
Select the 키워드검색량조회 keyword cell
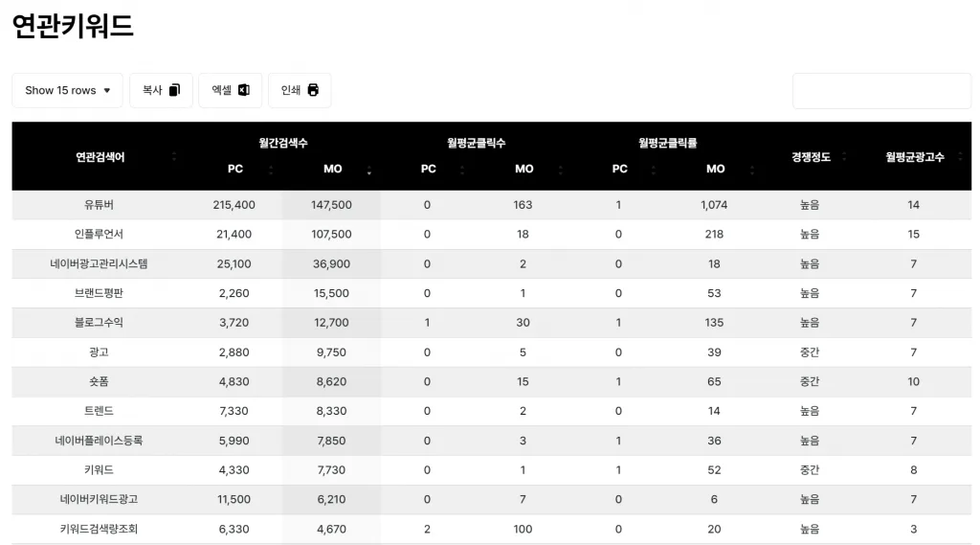100,529
